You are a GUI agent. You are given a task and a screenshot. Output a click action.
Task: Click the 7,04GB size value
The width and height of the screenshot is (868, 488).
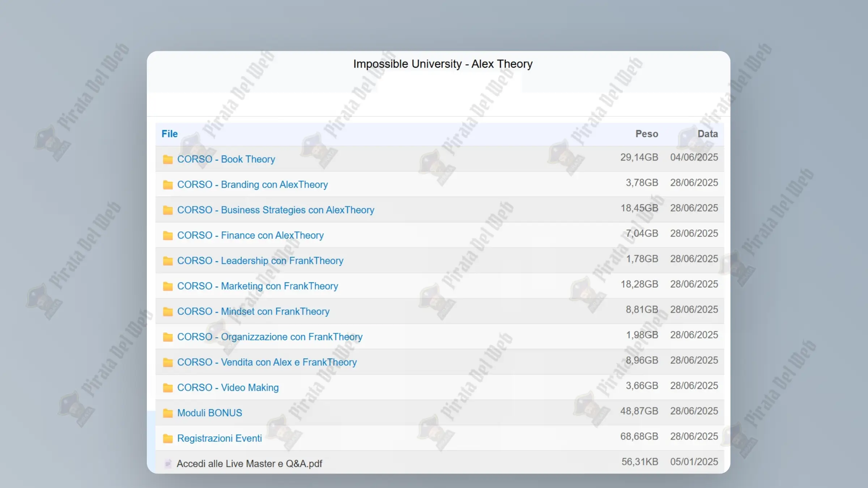642,233
